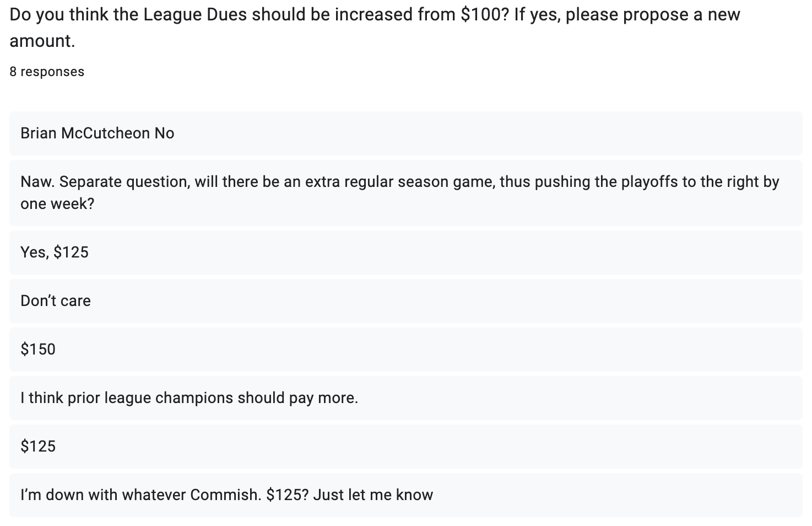Select the "Brian McCutcheon No" response row

405,133
